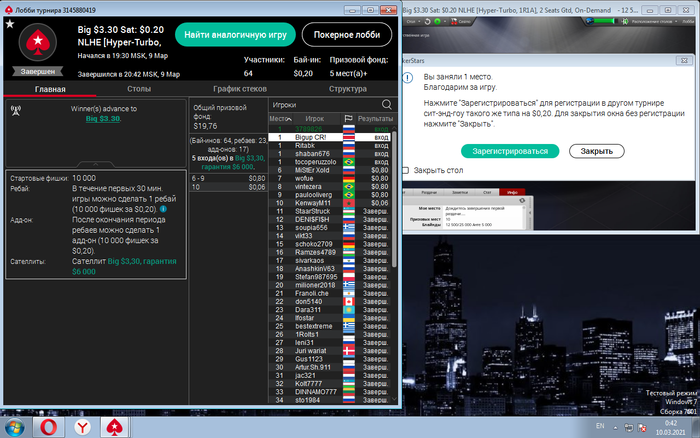Click the 6 - 9 payout row
The image size is (700, 438).
[228, 178]
